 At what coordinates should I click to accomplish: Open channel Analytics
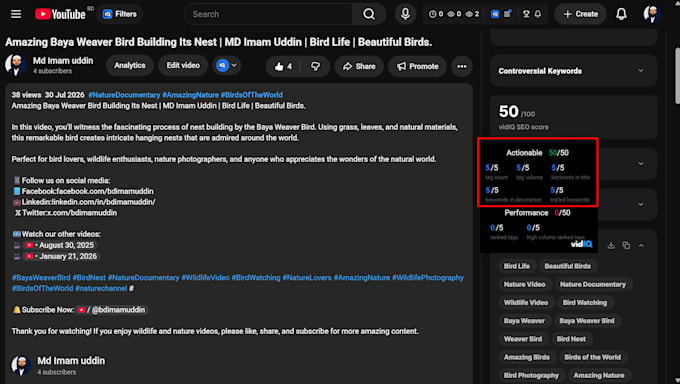coord(130,66)
